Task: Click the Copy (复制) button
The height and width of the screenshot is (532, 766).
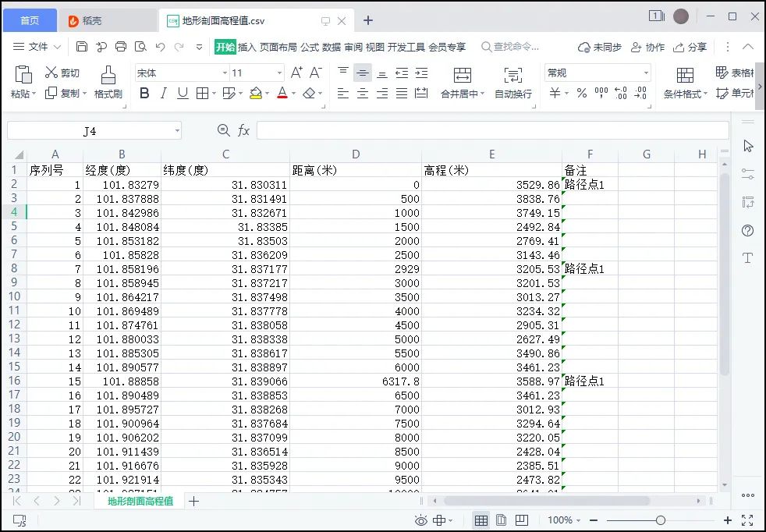Action: pyautogui.click(x=66, y=93)
